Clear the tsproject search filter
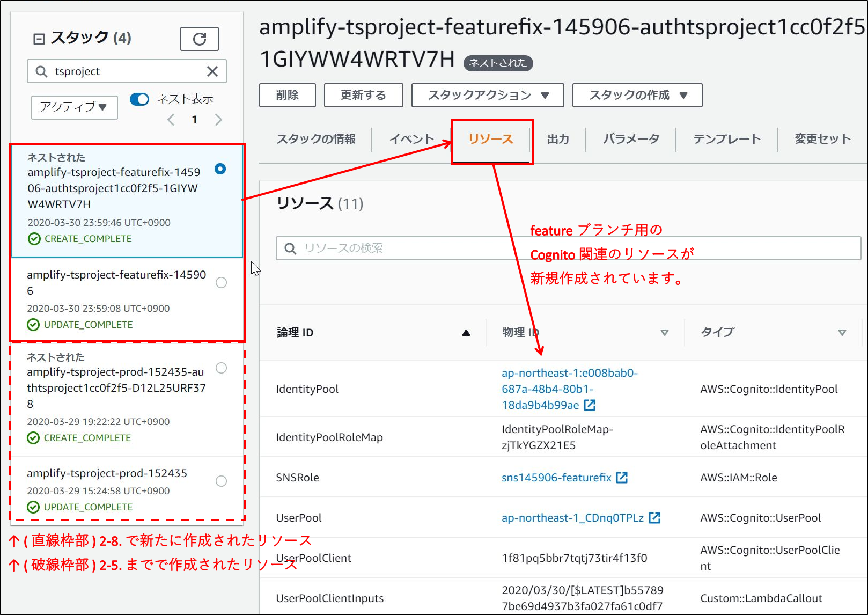 [x=212, y=71]
